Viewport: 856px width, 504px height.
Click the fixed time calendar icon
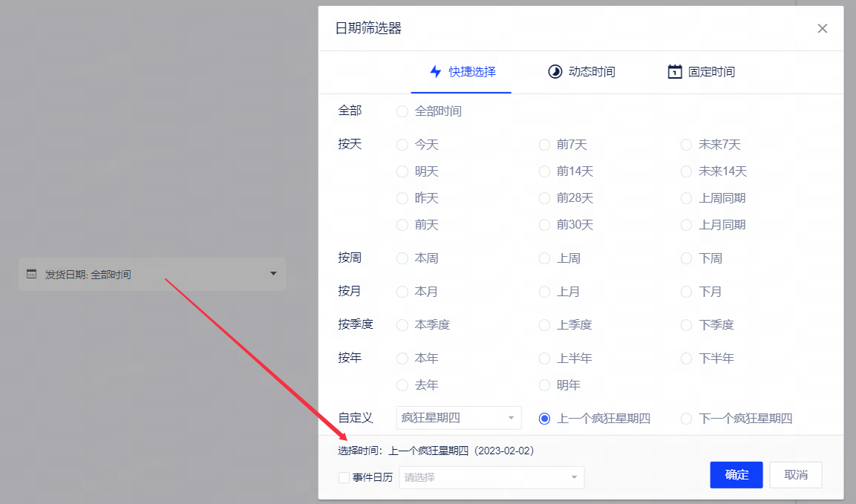tap(674, 72)
